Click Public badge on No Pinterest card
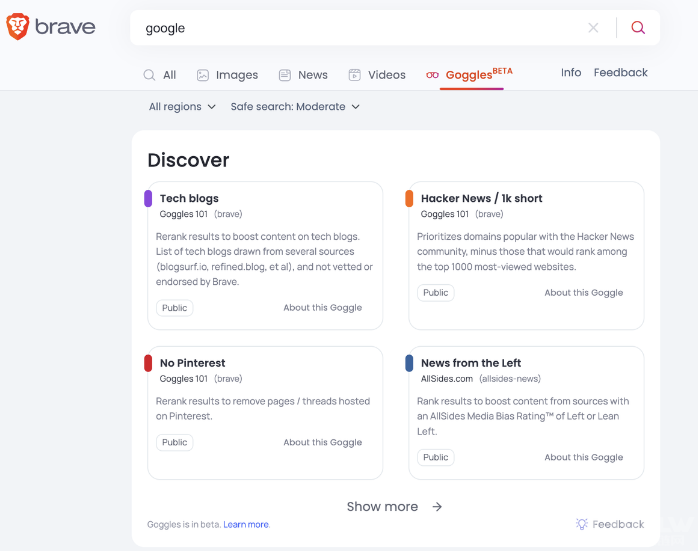698x551 pixels. 174,442
